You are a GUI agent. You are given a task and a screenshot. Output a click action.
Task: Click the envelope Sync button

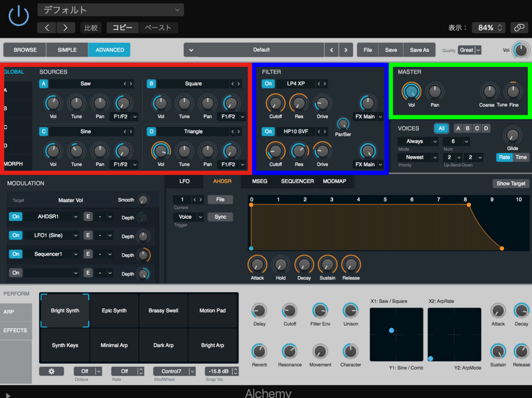point(220,217)
